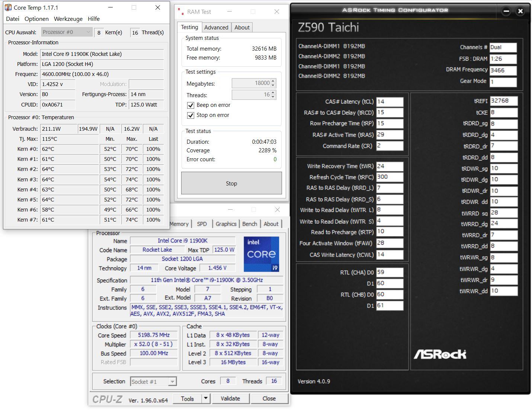Toggle the Stop on error checkbox

(190, 115)
